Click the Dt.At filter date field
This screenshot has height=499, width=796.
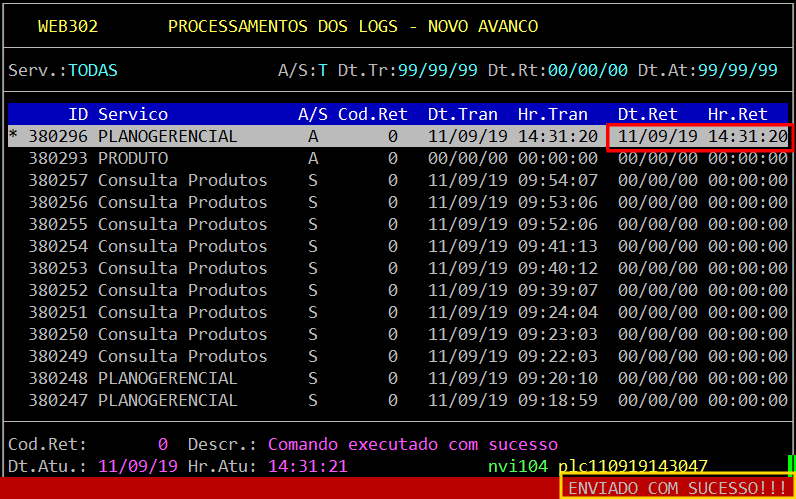pyautogui.click(x=737, y=70)
